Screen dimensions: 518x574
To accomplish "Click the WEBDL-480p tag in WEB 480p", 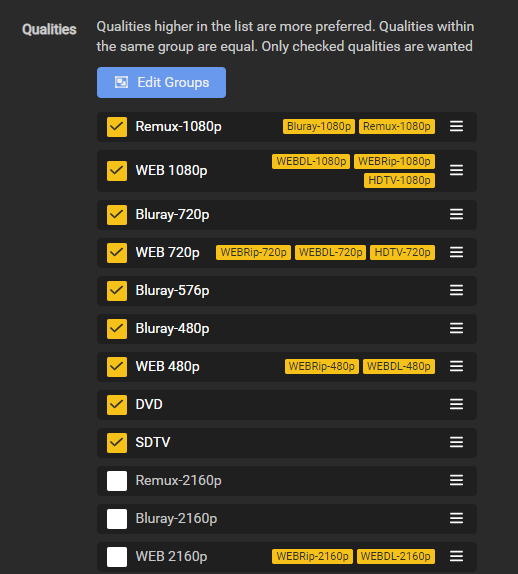I will pos(399,366).
